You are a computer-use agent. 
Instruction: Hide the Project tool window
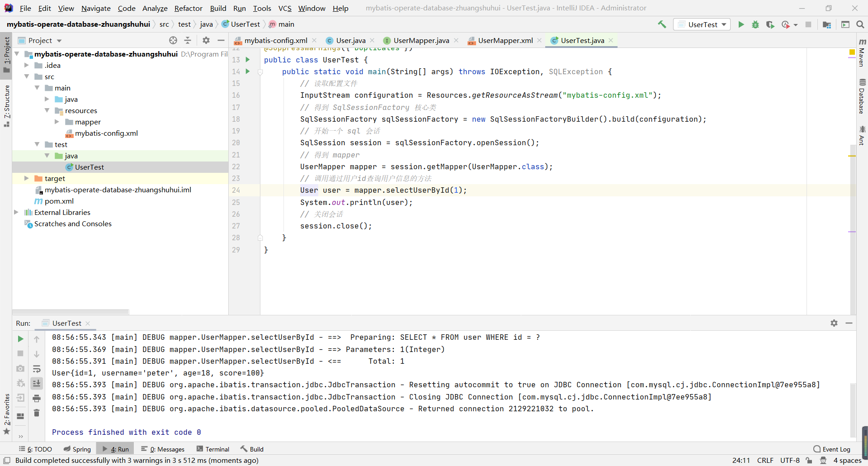(221, 40)
